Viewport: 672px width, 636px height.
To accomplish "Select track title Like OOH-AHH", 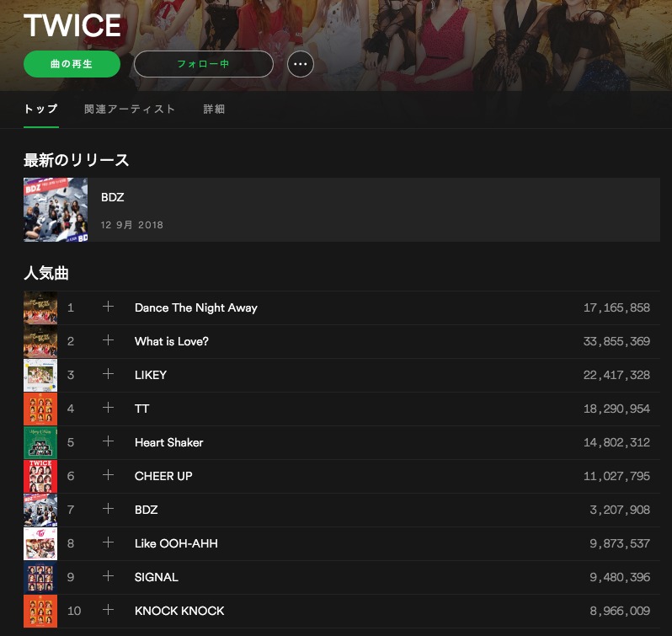I will [176, 544].
